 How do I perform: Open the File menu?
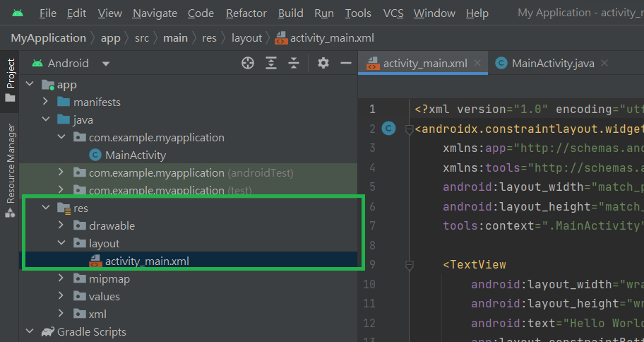coord(48,13)
